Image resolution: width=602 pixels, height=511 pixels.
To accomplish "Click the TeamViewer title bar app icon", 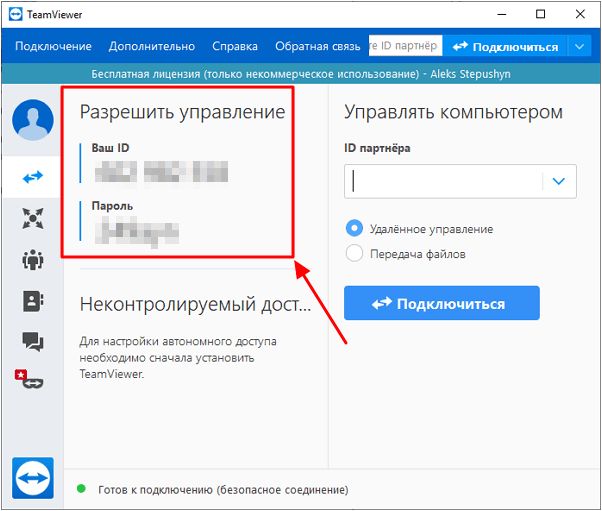I will (15, 15).
